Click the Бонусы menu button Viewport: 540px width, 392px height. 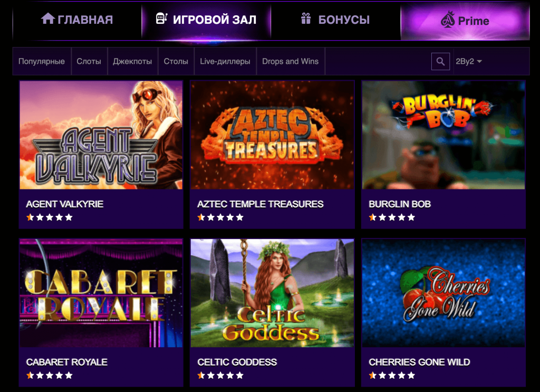tap(336, 20)
